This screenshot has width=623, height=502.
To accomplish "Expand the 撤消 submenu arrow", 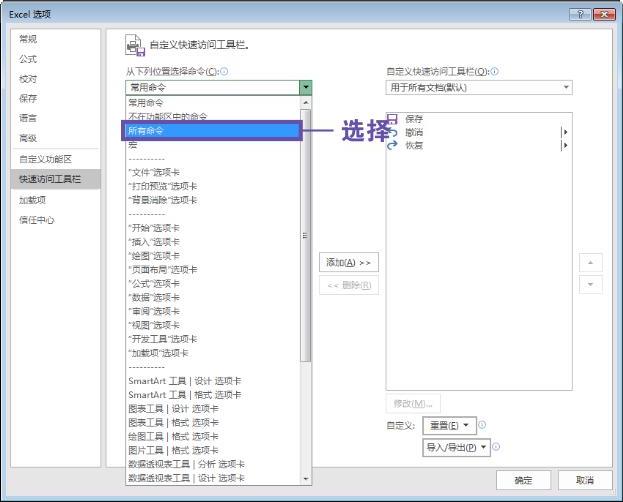I will [x=565, y=132].
